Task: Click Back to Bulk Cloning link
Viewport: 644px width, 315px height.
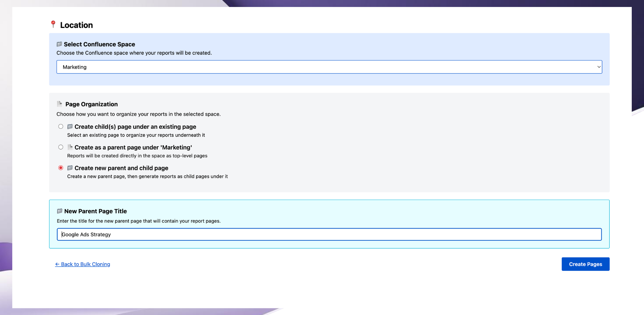Action: point(83,264)
